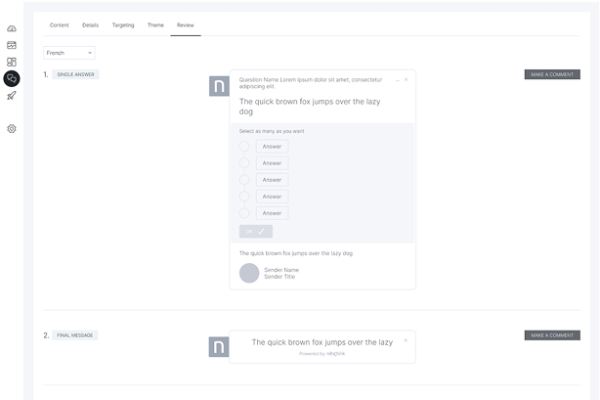Viewport: 600px width, 400px height.
Task: Close the final message preview card
Action: (x=405, y=340)
